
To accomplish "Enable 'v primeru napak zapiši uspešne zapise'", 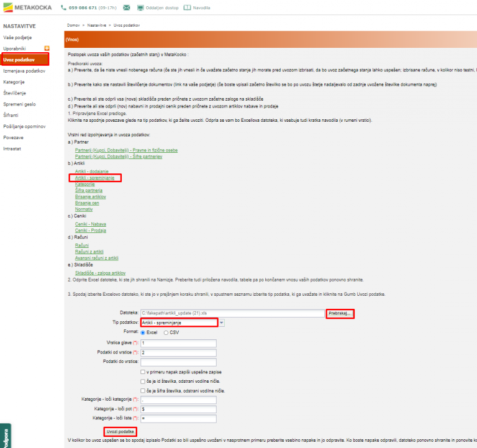I will tap(144, 372).
